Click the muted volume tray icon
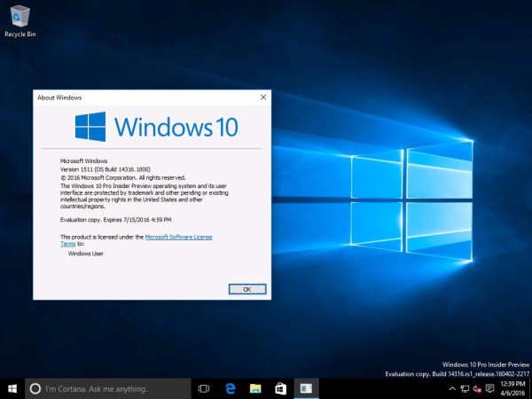 point(477,389)
